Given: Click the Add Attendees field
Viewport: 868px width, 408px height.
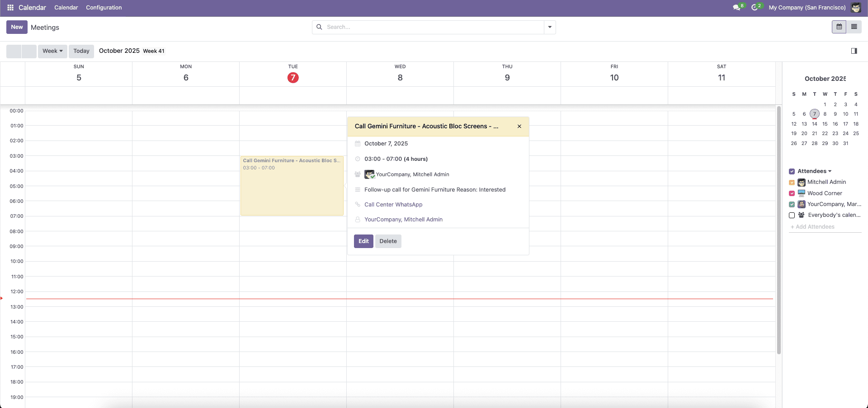Looking at the screenshot, I should (x=825, y=227).
